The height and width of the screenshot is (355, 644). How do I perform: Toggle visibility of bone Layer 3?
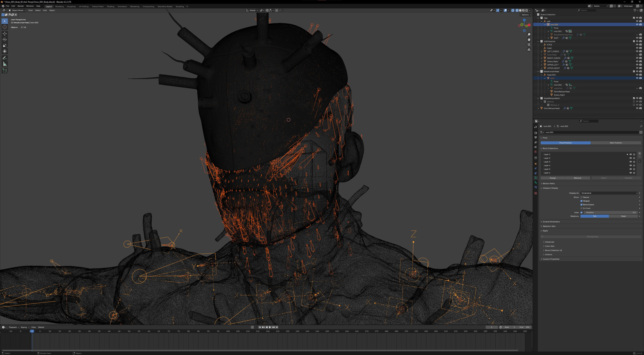630,162
